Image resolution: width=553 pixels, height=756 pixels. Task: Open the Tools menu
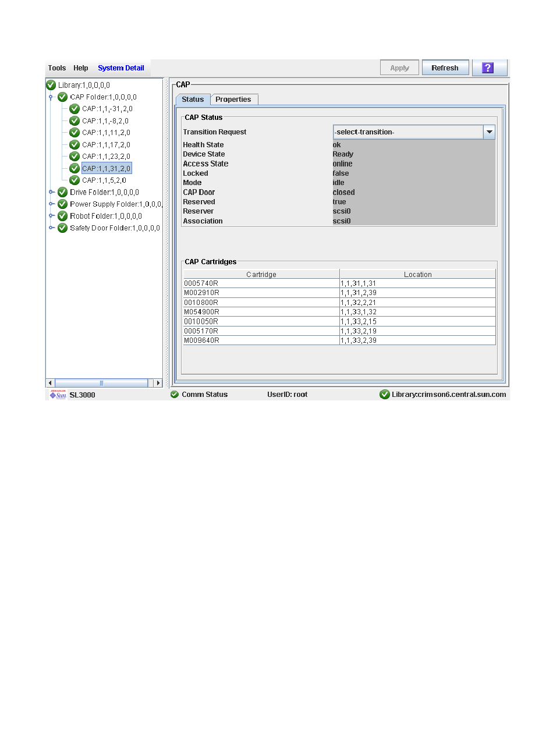coord(57,68)
